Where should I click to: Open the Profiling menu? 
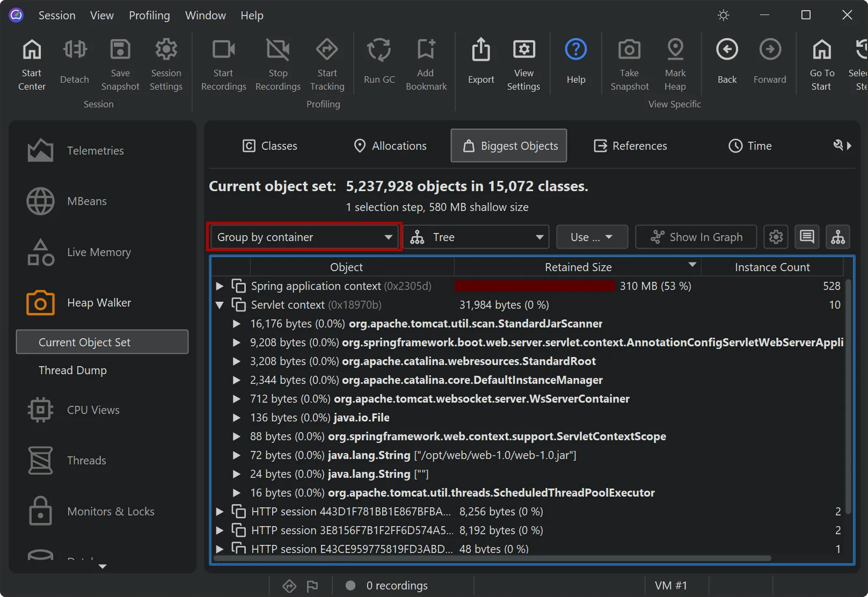[x=149, y=16]
